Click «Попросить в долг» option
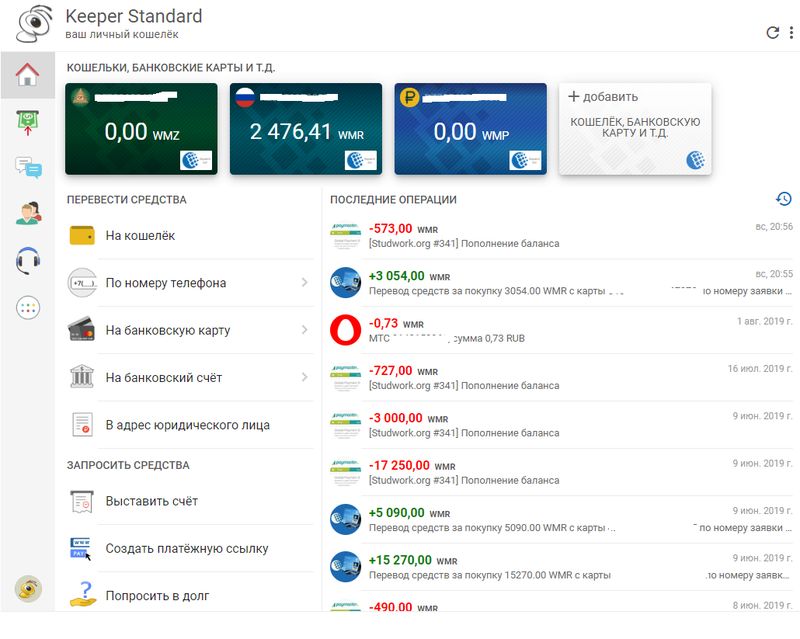The width and height of the screenshot is (800, 639). [159, 596]
